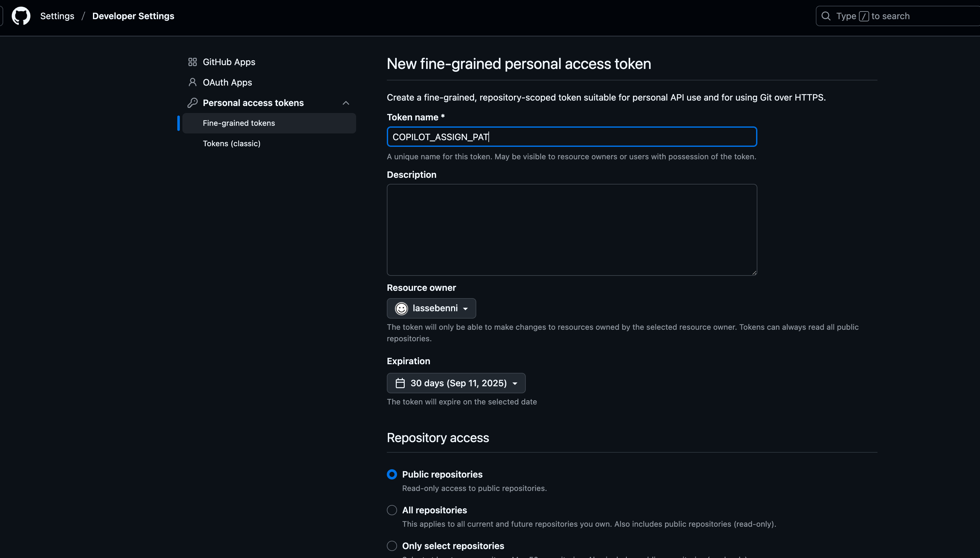Click the Developer Settings breadcrumb link

(133, 16)
